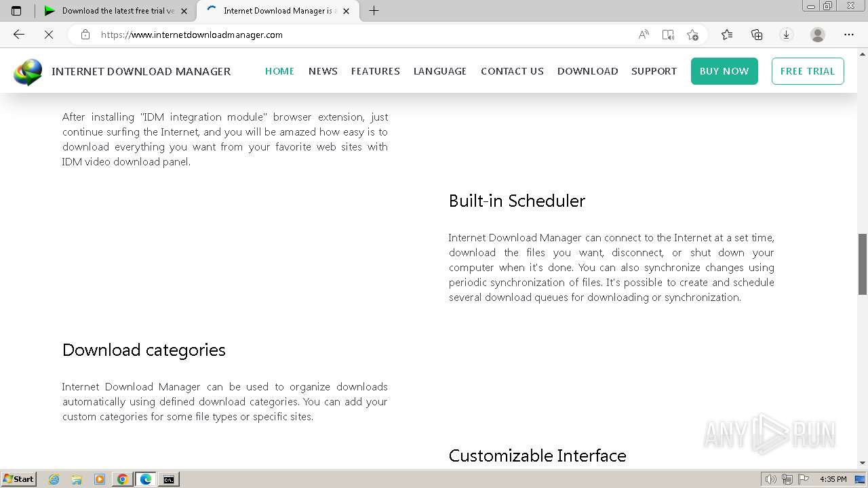Open File Explorer from the taskbar
The image size is (868, 488).
click(77, 479)
